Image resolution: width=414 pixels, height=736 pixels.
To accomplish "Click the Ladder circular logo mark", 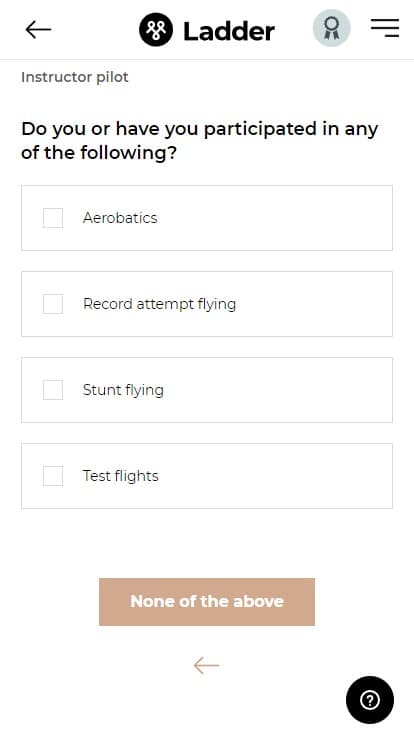I will pyautogui.click(x=156, y=30).
